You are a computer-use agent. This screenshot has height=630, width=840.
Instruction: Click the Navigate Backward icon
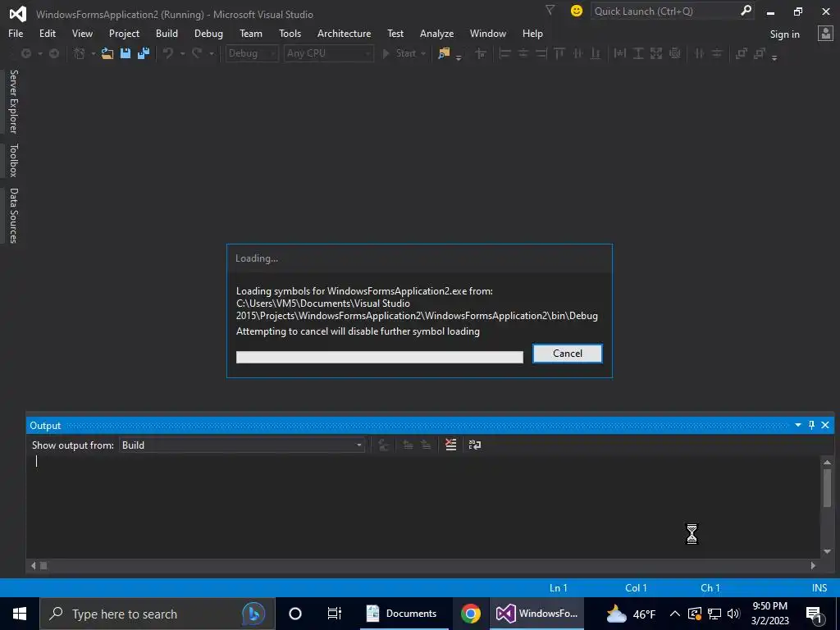(x=25, y=53)
